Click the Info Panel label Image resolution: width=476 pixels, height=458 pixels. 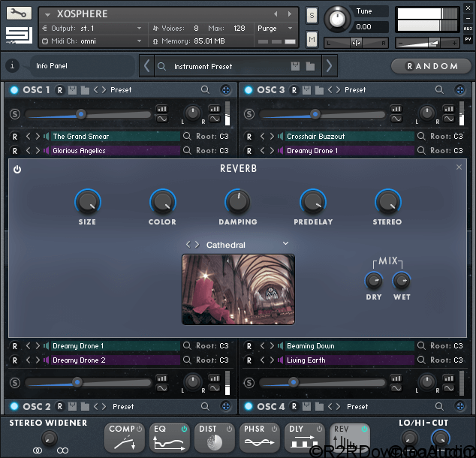coord(52,66)
